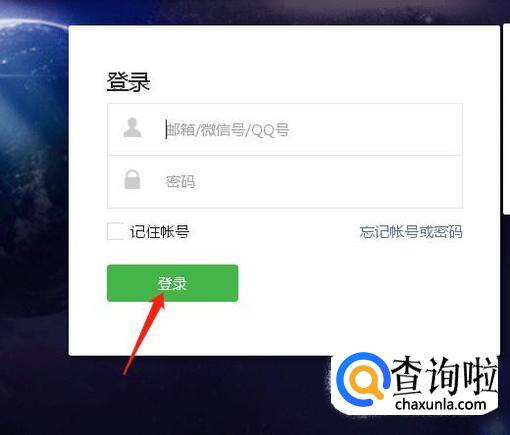Screen dimensions: 510x435
Task: Click empty right side of the account field
Action: pos(377,129)
